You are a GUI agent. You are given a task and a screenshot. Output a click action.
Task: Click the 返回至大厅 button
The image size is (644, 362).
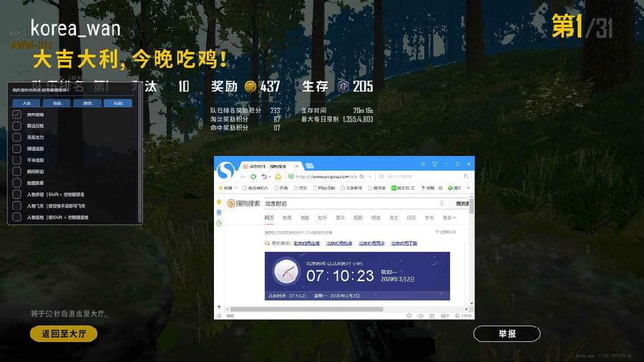(x=64, y=333)
